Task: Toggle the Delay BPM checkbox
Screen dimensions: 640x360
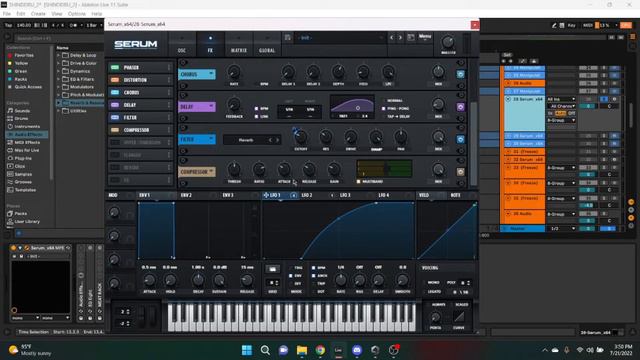Action: (x=256, y=109)
